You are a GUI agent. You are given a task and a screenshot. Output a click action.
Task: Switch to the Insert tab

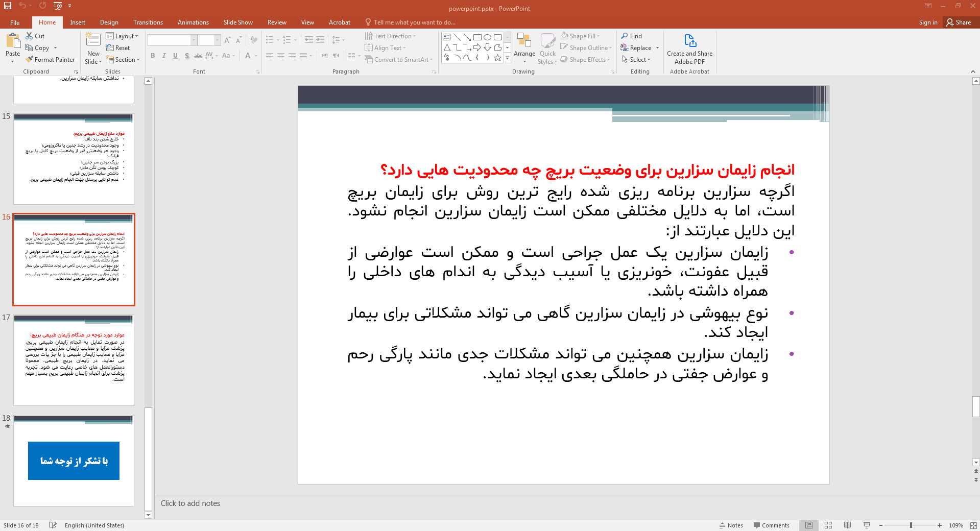pyautogui.click(x=78, y=22)
